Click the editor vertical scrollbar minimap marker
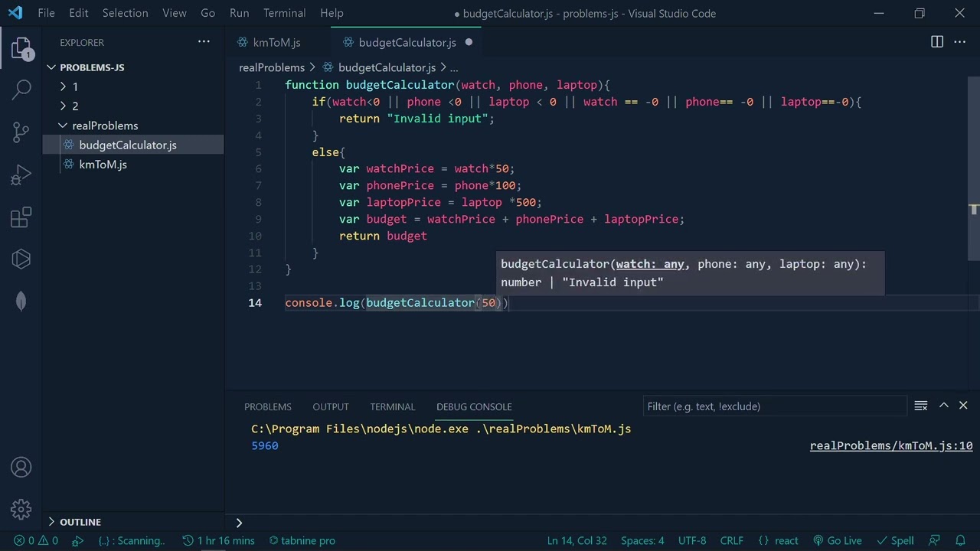This screenshot has width=980, height=551. click(x=974, y=209)
